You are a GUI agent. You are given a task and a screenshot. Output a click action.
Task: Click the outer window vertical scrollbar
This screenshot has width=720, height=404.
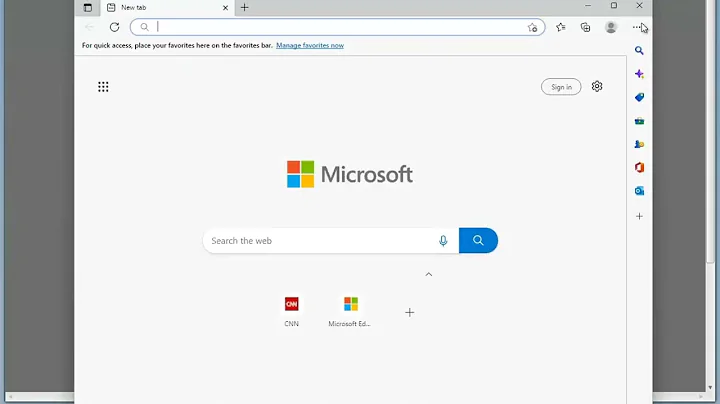(x=710, y=133)
